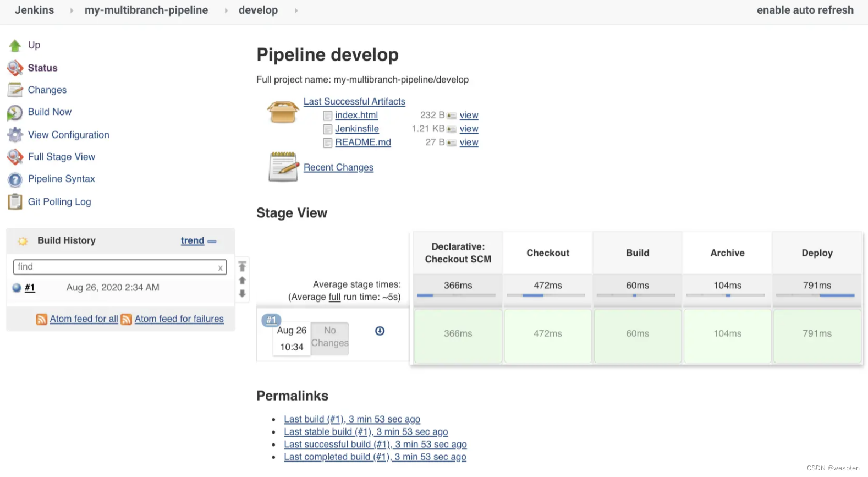Expand the my-multibranch-pipeline breadcrumb arrow

coord(226,10)
